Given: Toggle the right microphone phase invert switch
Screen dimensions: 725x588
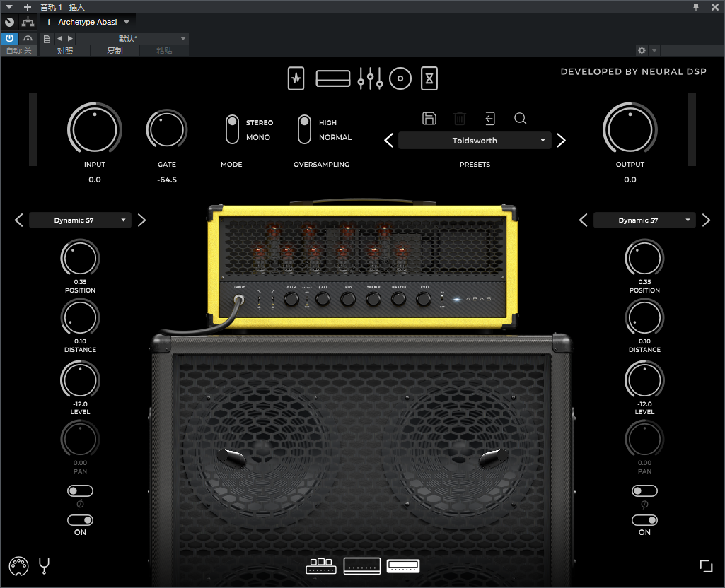Looking at the screenshot, I should pyautogui.click(x=644, y=491).
